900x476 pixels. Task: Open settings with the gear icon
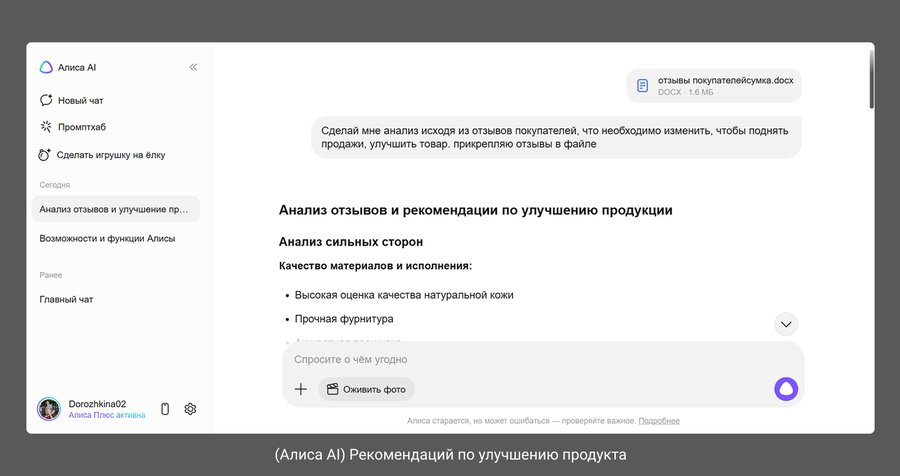[x=190, y=409]
